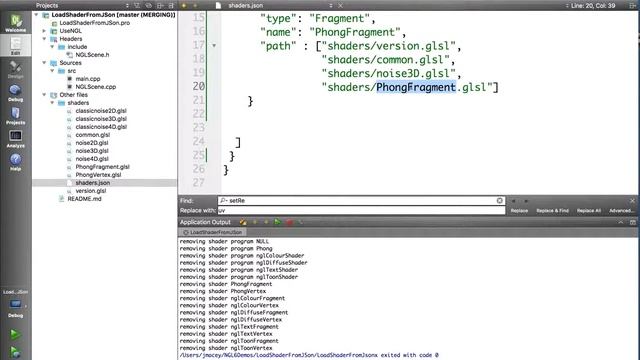Go back with yellow navigation arrow
The image size is (640, 360).
coord(184,6)
